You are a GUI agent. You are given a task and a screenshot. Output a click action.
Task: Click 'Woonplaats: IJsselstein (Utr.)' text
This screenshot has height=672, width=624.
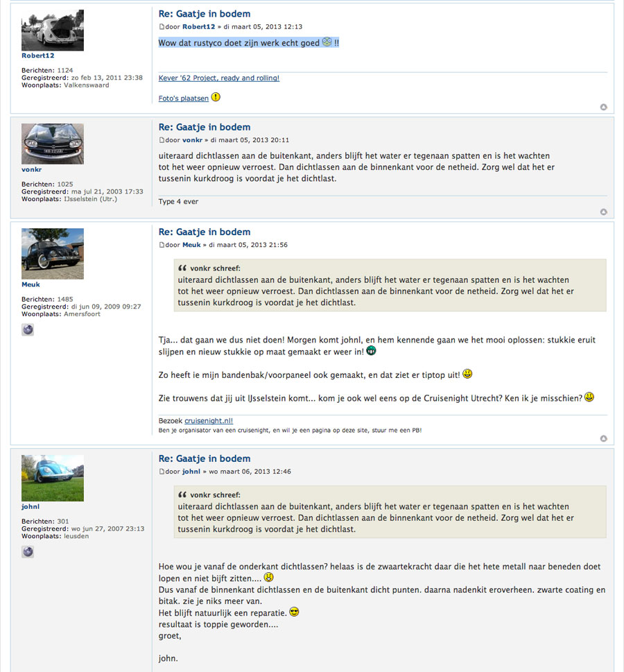(x=69, y=199)
